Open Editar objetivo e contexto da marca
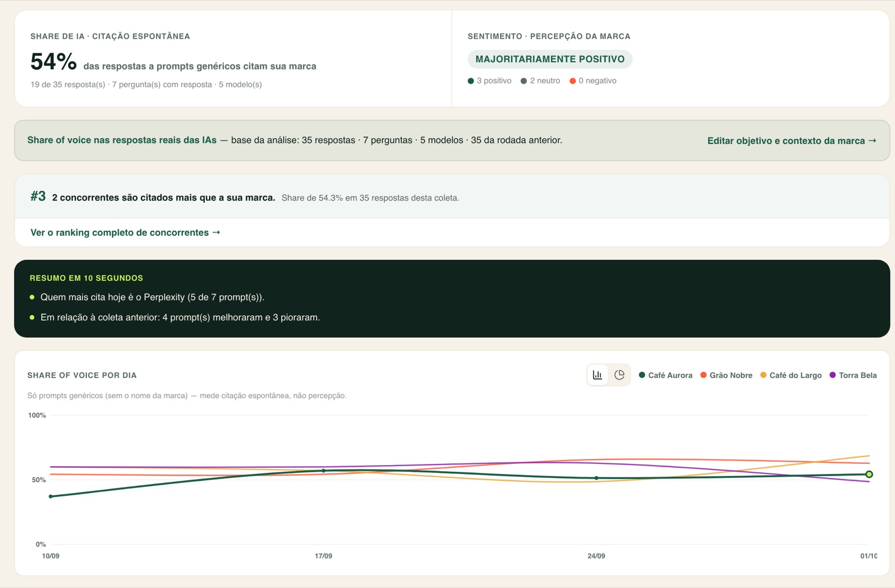895x588 pixels. [792, 141]
